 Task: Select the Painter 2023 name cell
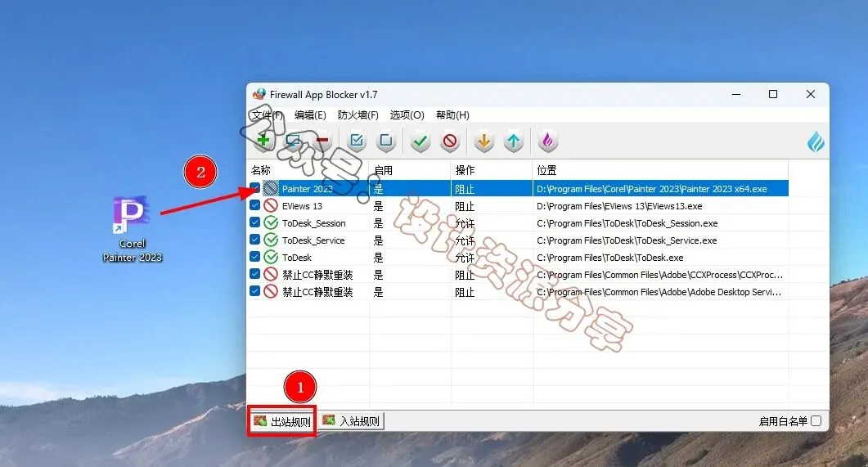(x=308, y=189)
